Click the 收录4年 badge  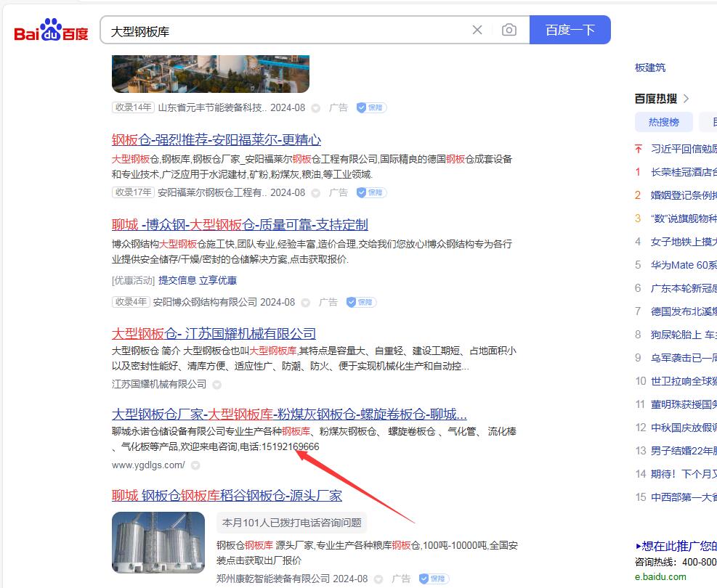pyautogui.click(x=131, y=301)
